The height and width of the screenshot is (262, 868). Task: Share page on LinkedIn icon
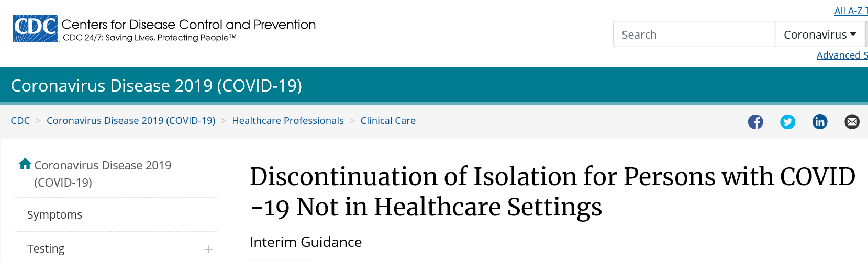(x=820, y=122)
